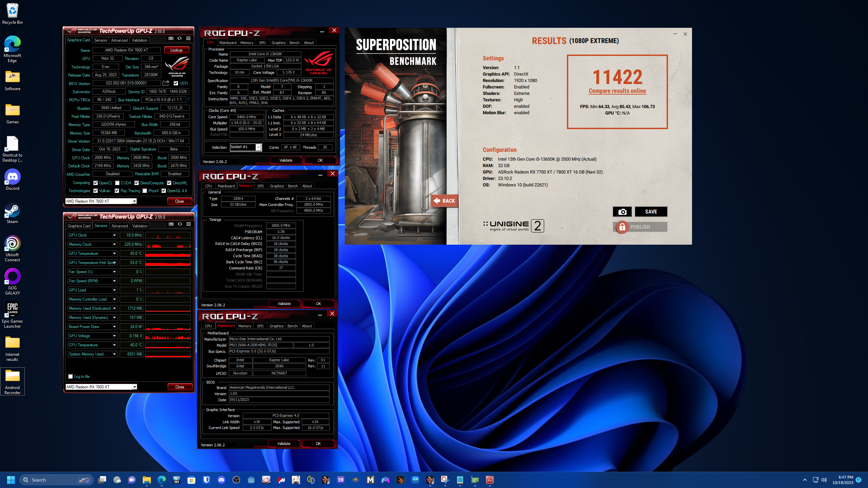Open Discord from the taskbar
The image size is (868, 488).
pos(221,480)
